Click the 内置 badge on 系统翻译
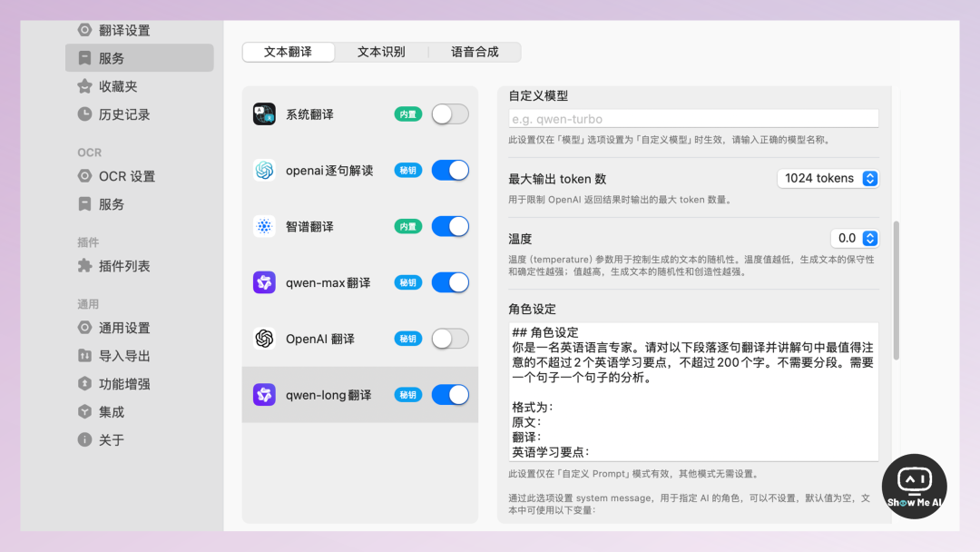The height and width of the screenshot is (552, 980). click(x=408, y=113)
